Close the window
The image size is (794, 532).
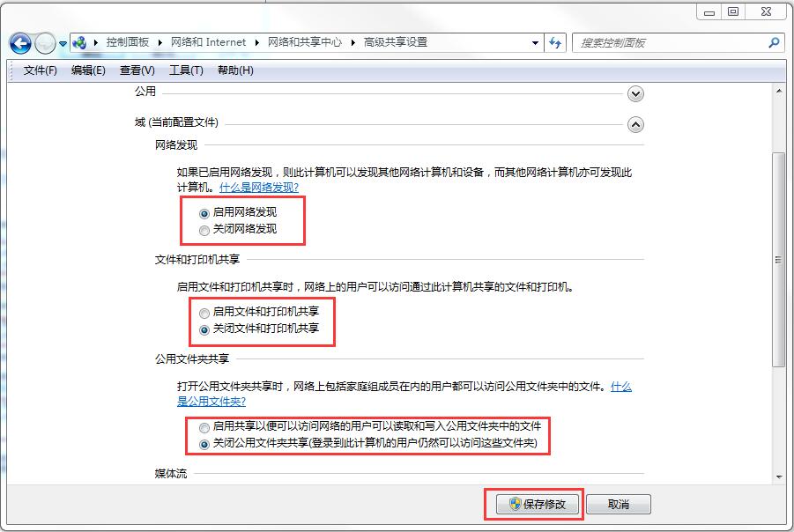pyautogui.click(x=766, y=12)
